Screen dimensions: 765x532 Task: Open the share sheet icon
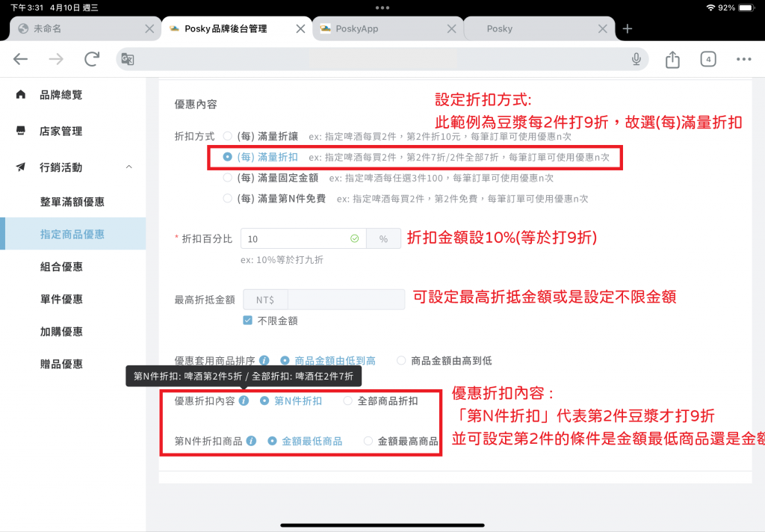pyautogui.click(x=672, y=59)
